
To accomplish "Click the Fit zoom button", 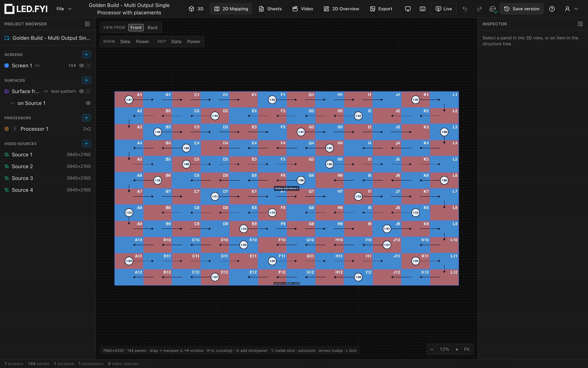I will [x=467, y=349].
